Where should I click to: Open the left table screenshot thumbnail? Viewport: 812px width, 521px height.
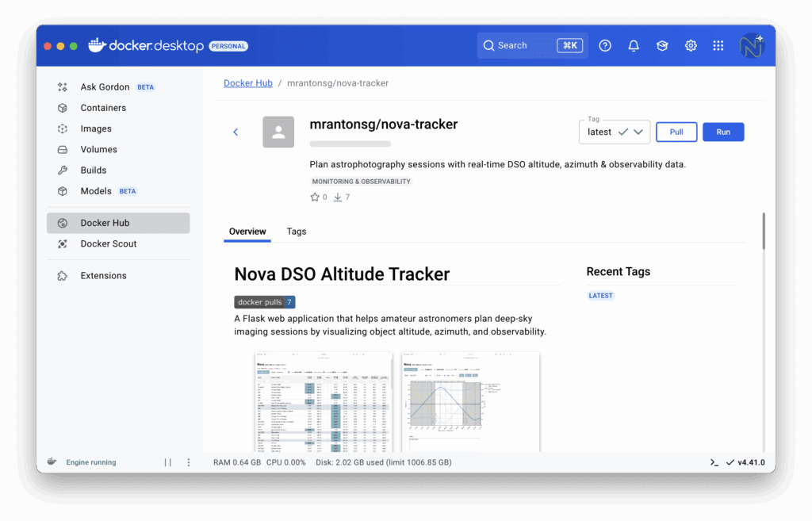click(x=324, y=402)
